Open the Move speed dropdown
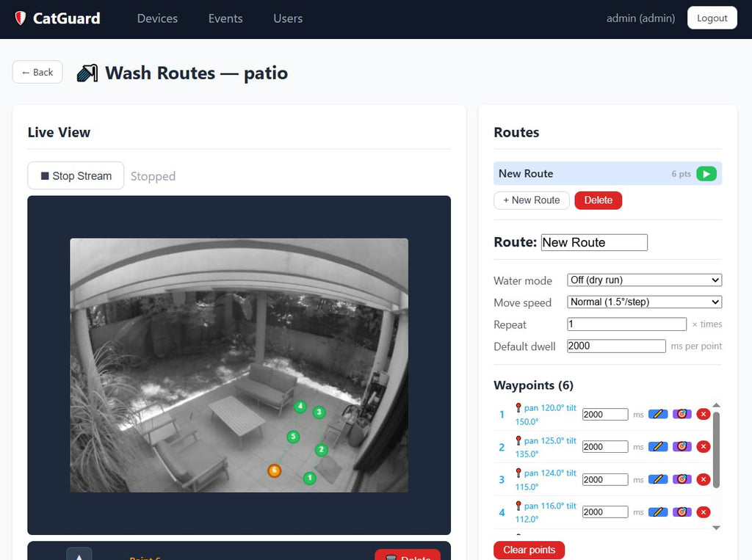 click(644, 302)
